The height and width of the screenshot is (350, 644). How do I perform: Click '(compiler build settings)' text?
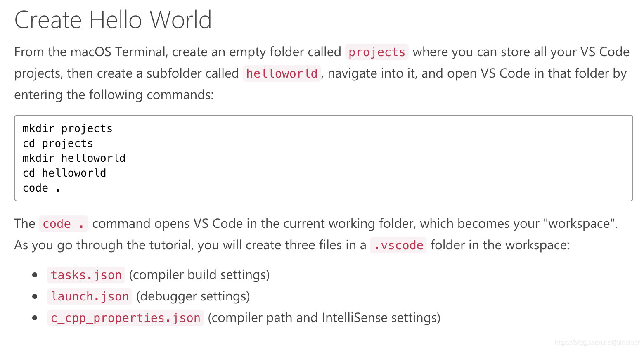tap(199, 275)
